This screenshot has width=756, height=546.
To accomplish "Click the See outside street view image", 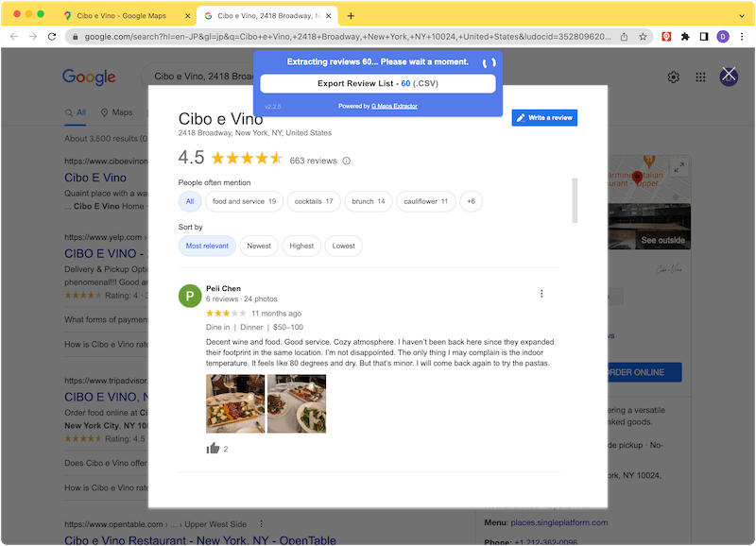I will tap(649, 227).
